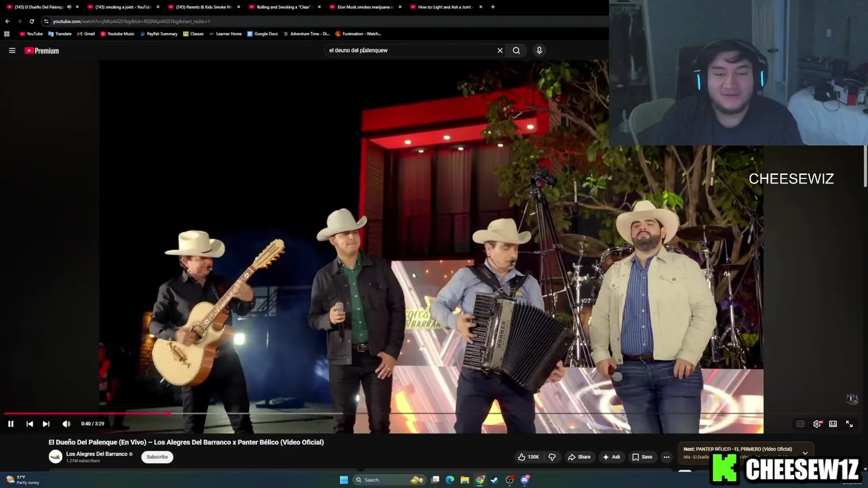Pause the video with the pause button
Image resolution: width=868 pixels, height=488 pixels.
pos(11,424)
